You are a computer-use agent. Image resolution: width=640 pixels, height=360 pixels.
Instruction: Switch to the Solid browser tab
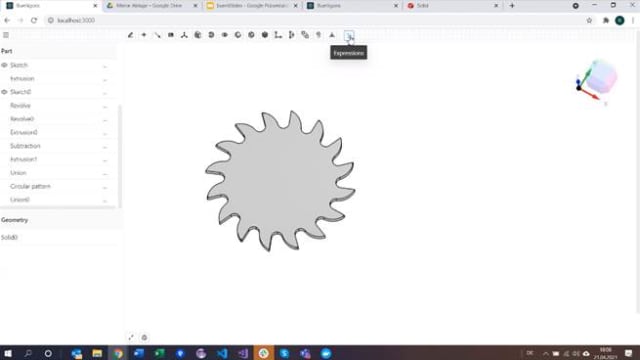pos(453,6)
